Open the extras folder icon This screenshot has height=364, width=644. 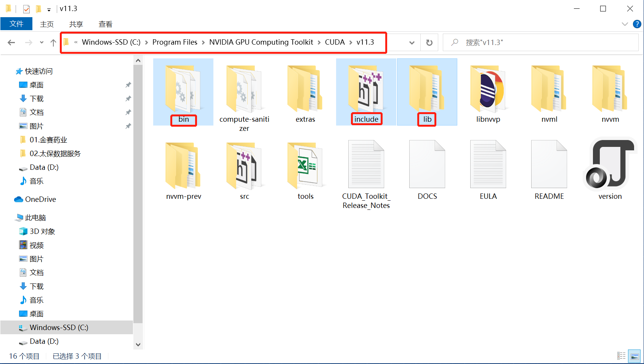(x=305, y=89)
